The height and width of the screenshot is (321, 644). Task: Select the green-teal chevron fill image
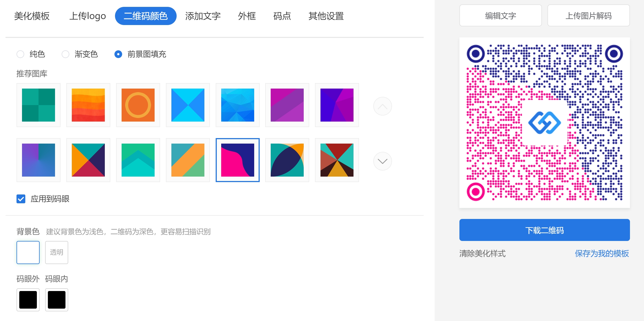[x=138, y=160]
